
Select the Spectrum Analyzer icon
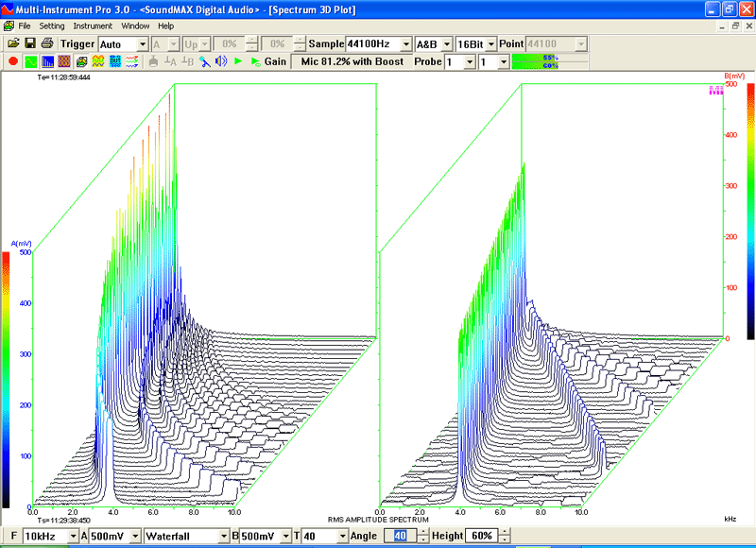pyautogui.click(x=47, y=60)
